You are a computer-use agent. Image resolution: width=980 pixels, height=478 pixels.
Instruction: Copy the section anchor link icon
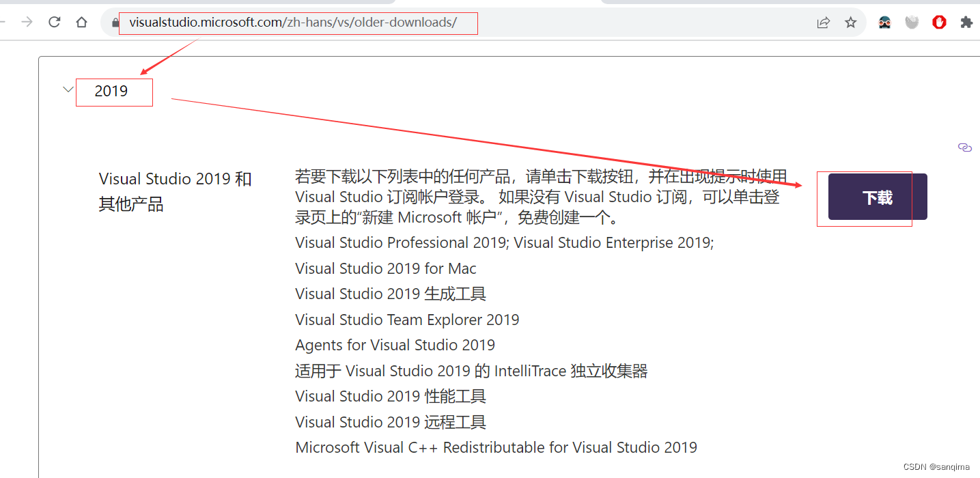[x=965, y=147]
